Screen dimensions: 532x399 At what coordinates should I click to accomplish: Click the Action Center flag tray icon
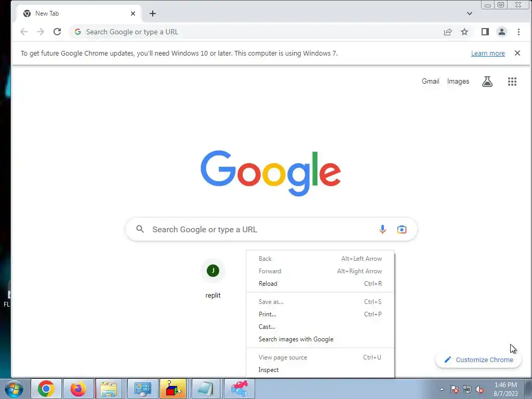pyautogui.click(x=454, y=389)
